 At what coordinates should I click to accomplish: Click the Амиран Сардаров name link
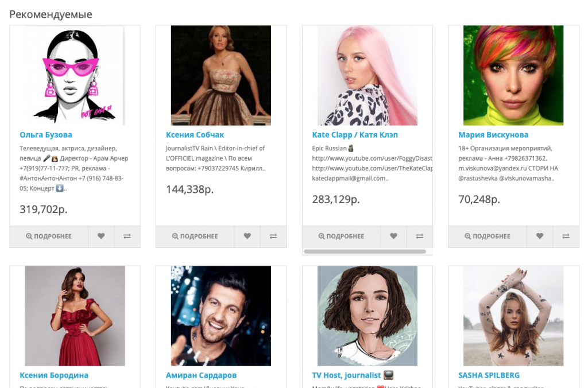(x=201, y=375)
